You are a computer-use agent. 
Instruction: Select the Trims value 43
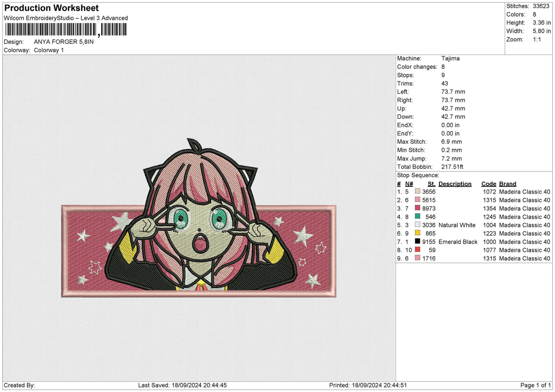[x=445, y=84]
